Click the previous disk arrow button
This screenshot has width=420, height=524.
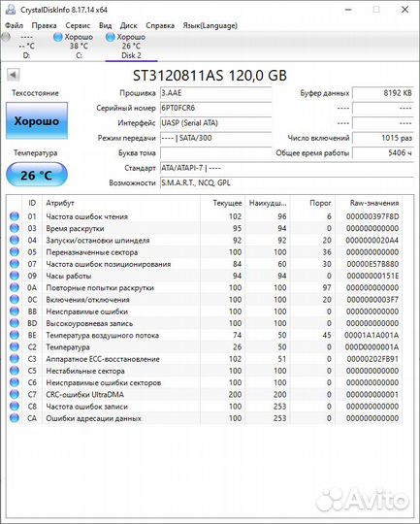click(14, 75)
